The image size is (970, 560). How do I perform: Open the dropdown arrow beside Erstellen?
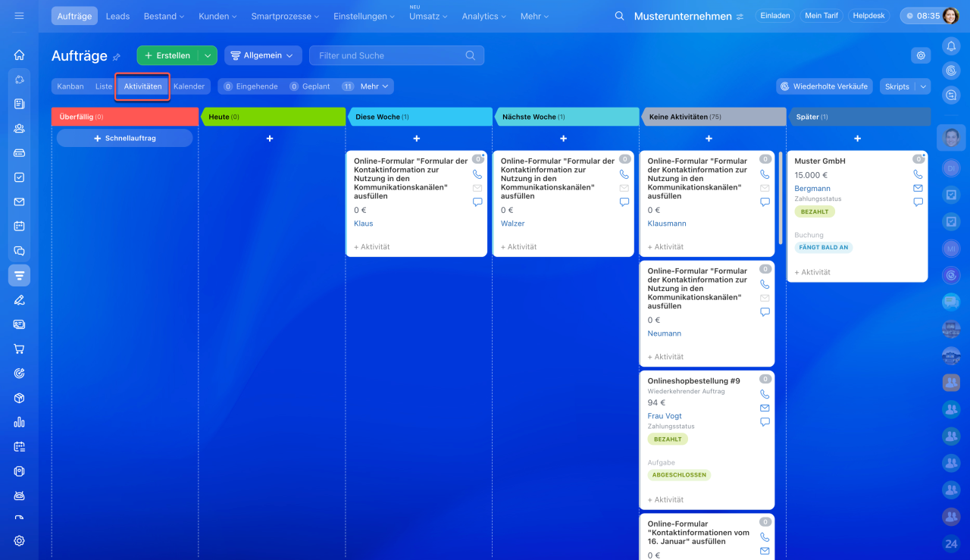click(x=208, y=55)
